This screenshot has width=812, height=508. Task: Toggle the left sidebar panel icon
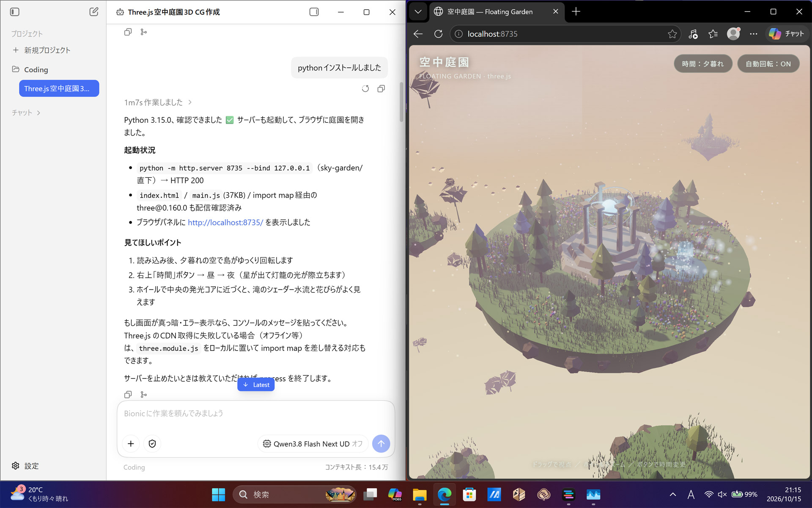15,12
